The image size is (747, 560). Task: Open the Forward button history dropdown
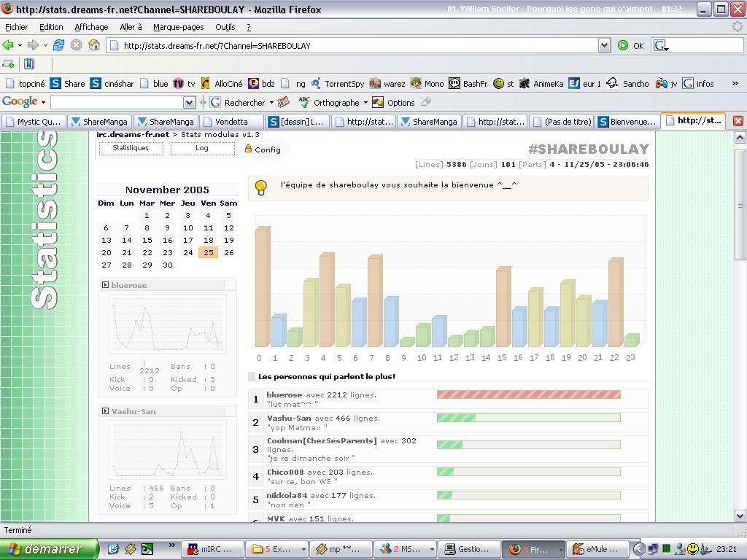click(45, 46)
